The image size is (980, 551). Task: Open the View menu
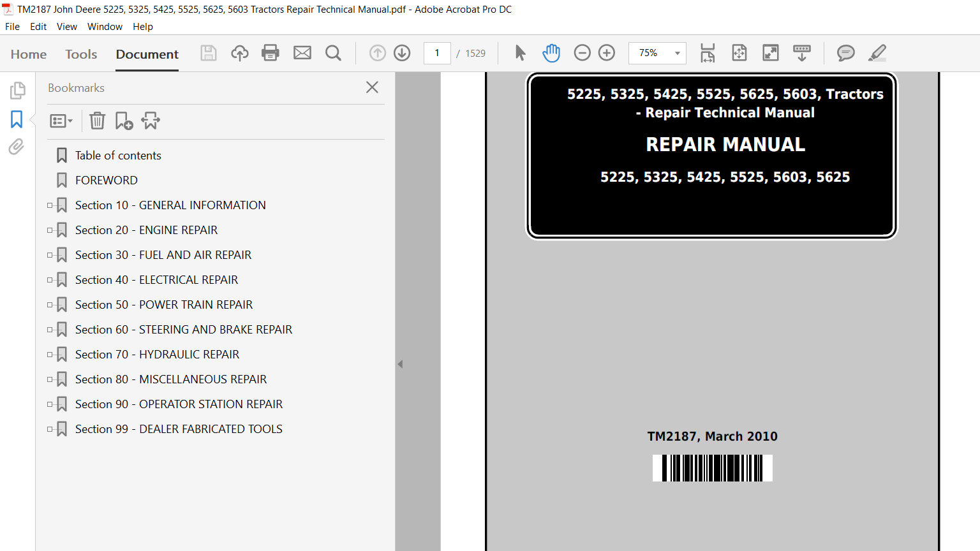[67, 27]
